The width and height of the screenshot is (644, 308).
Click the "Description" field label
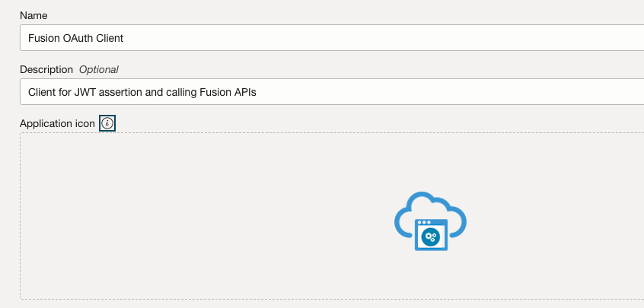[x=46, y=69]
